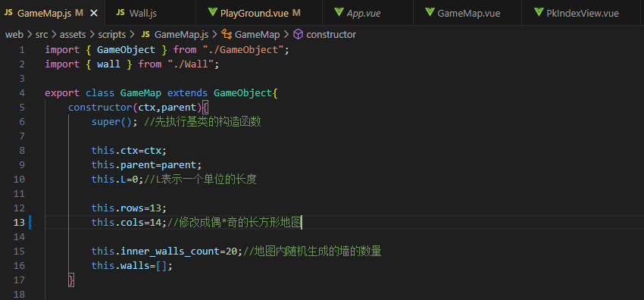644x300 pixels.
Task: Click 'this.ctx=ctx;' on line 8
Action: [129, 151]
